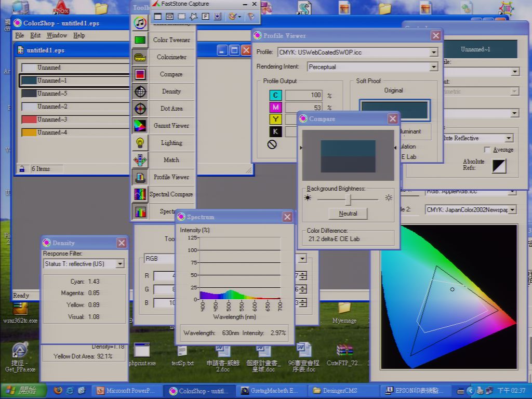Screen dimensions: 532x399
Task: Toggle the lock icon beside 6 Items
Action: [x=22, y=169]
